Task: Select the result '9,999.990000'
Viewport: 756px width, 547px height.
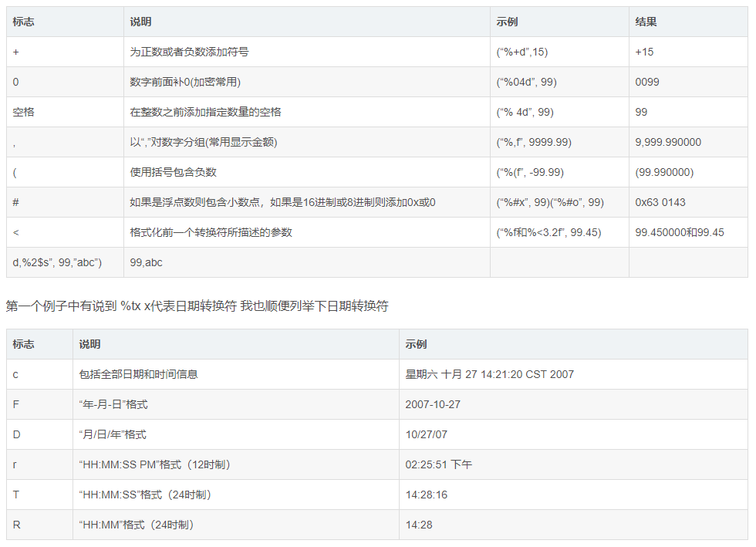Action: coord(668,142)
